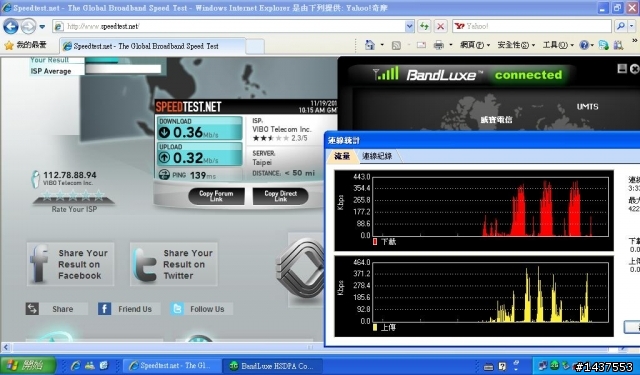Screen dimensions: 640x375
Task: Click the BandLuxe connected status
Action: click(528, 75)
